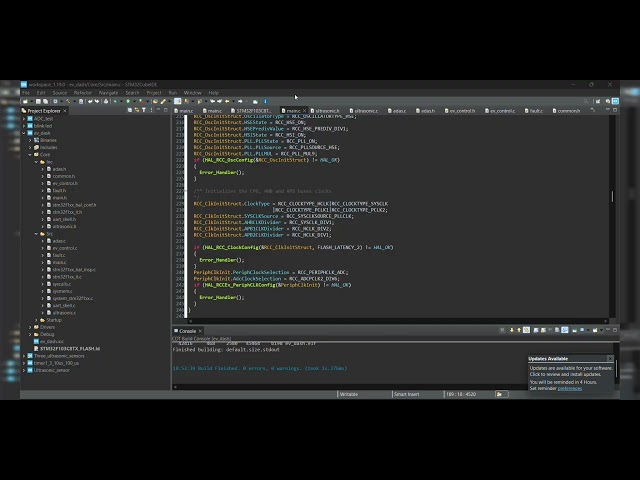Collapse the Src folder
Image resolution: width=640 pixels, height=480 pixels.
click(x=36, y=234)
